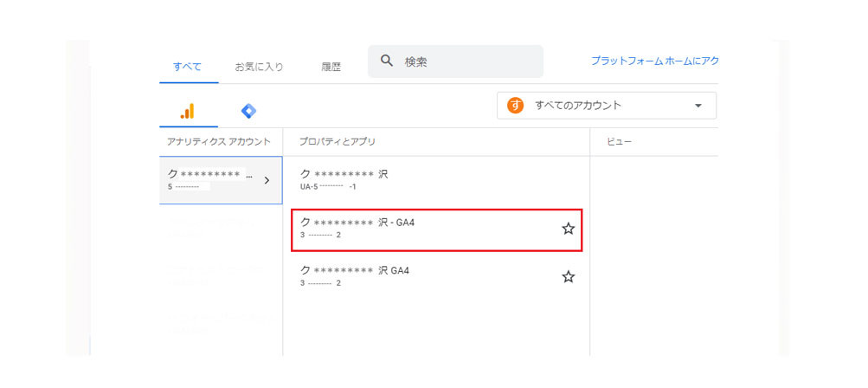
Task: Select the Google Analytics bar chart icon tab
Action: click(x=187, y=111)
